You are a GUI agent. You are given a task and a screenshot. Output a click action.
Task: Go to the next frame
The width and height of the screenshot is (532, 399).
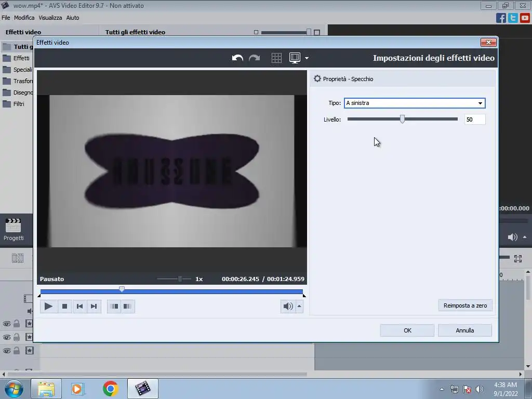tap(94, 307)
